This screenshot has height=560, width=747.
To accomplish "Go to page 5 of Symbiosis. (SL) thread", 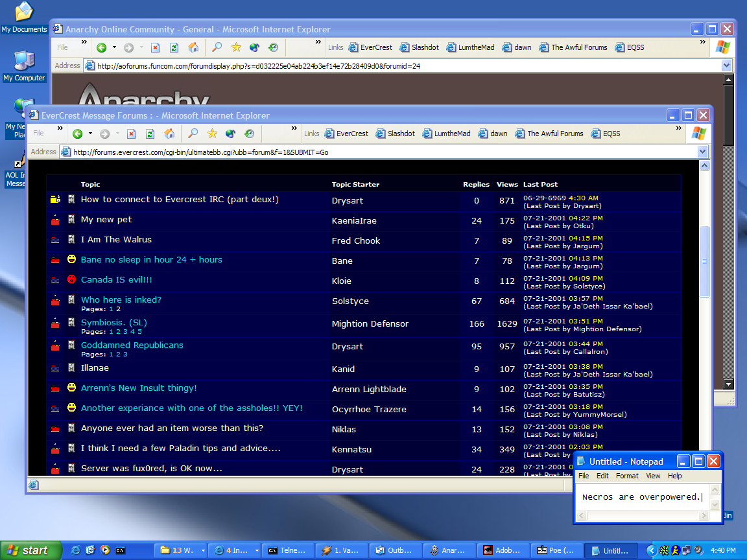I will coord(139,331).
